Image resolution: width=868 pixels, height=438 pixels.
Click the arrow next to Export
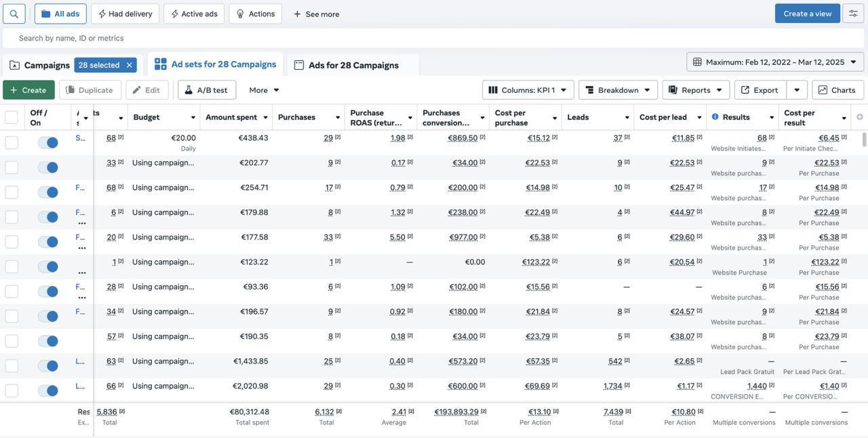click(x=797, y=90)
